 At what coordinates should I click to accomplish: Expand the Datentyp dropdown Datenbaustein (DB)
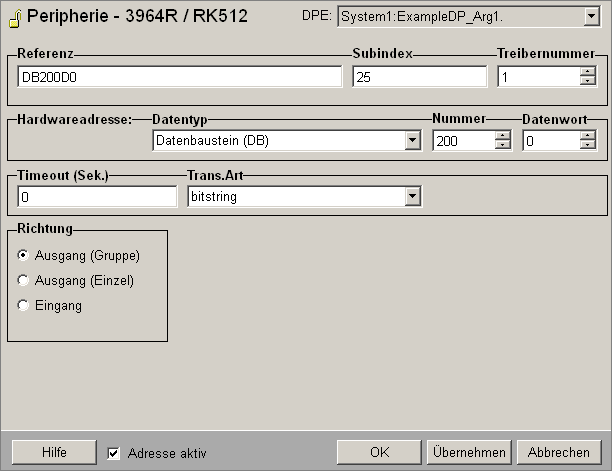click(413, 140)
